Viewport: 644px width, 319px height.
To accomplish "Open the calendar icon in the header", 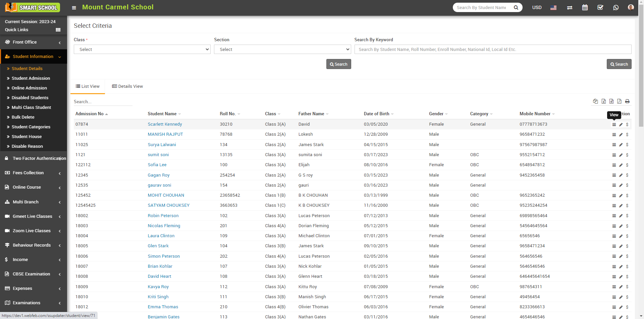I will point(585,7).
